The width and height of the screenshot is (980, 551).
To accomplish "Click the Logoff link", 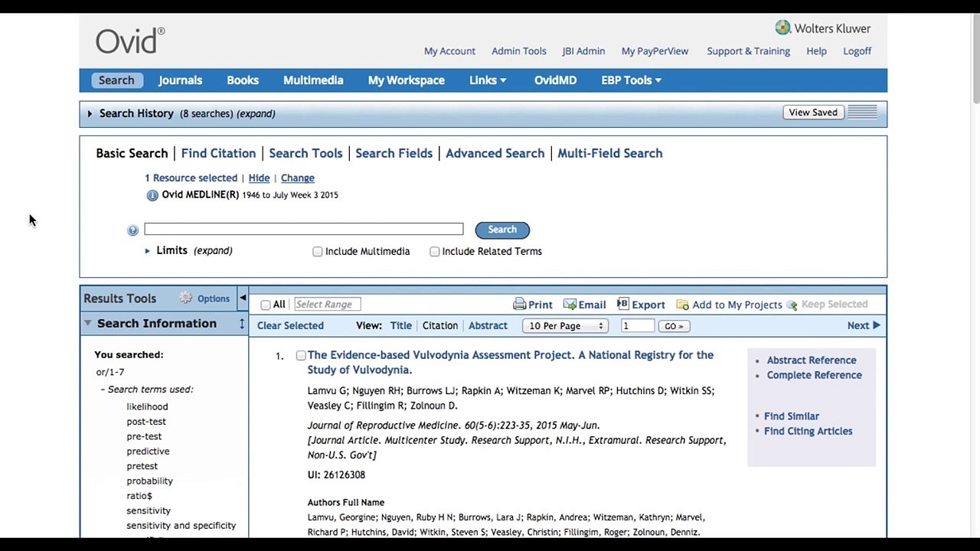I will click(857, 51).
